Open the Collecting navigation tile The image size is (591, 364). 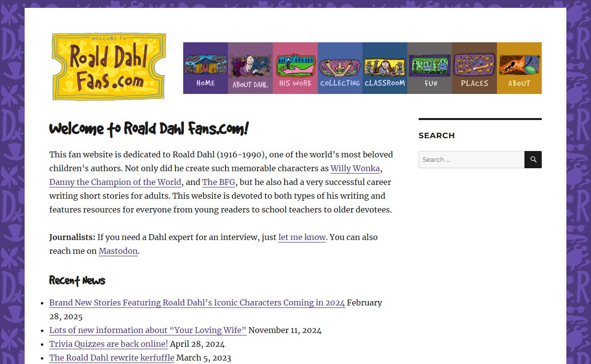pyautogui.click(x=340, y=68)
